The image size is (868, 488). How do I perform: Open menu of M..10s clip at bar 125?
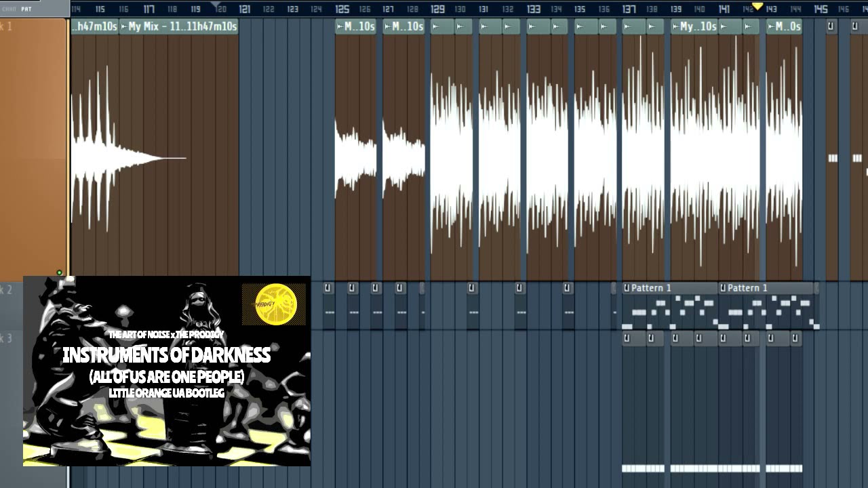point(340,26)
